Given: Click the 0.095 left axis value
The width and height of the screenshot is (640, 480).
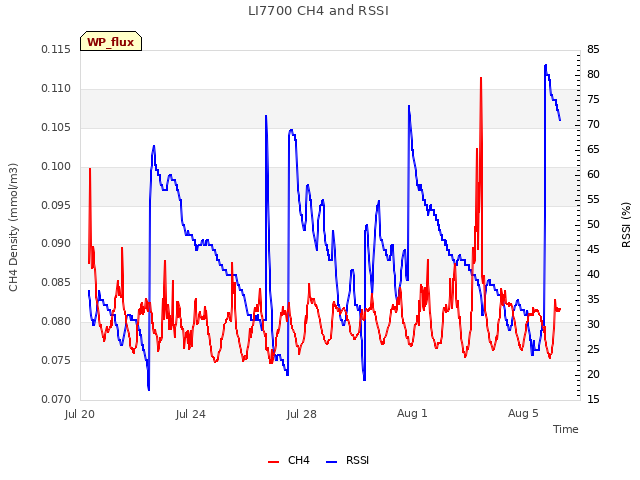Looking at the screenshot, I should tap(56, 205).
